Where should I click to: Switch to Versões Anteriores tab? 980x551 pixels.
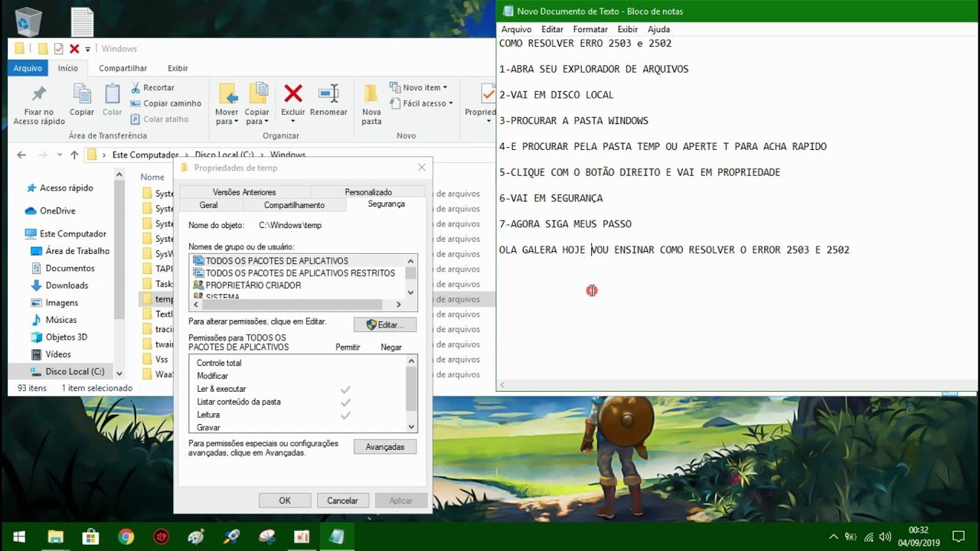[x=244, y=192]
